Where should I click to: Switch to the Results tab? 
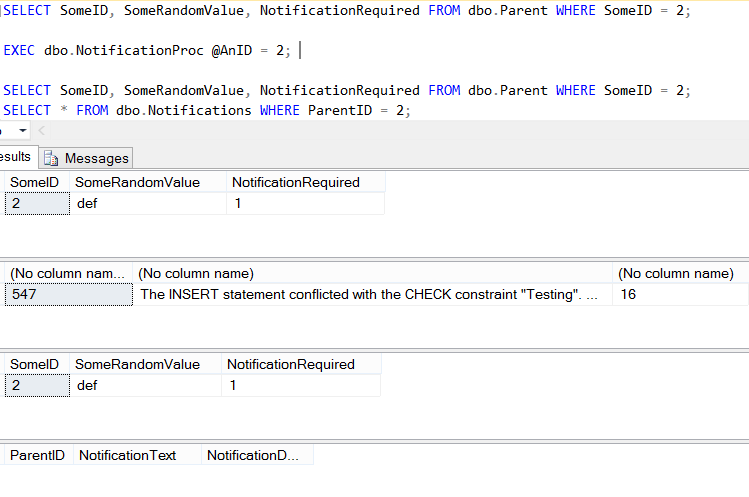[17, 157]
